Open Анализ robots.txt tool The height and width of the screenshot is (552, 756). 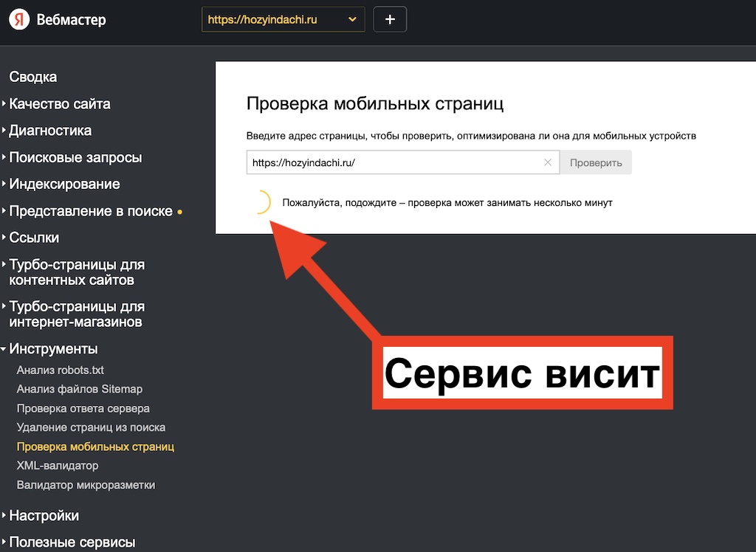coord(61,370)
